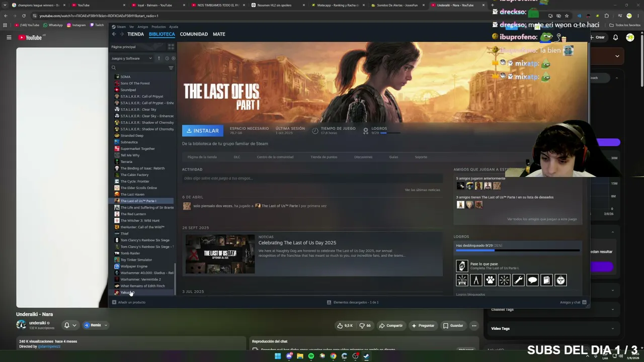Open 'Centro de la comunidad' link
644x362 pixels.
[x=275, y=157]
